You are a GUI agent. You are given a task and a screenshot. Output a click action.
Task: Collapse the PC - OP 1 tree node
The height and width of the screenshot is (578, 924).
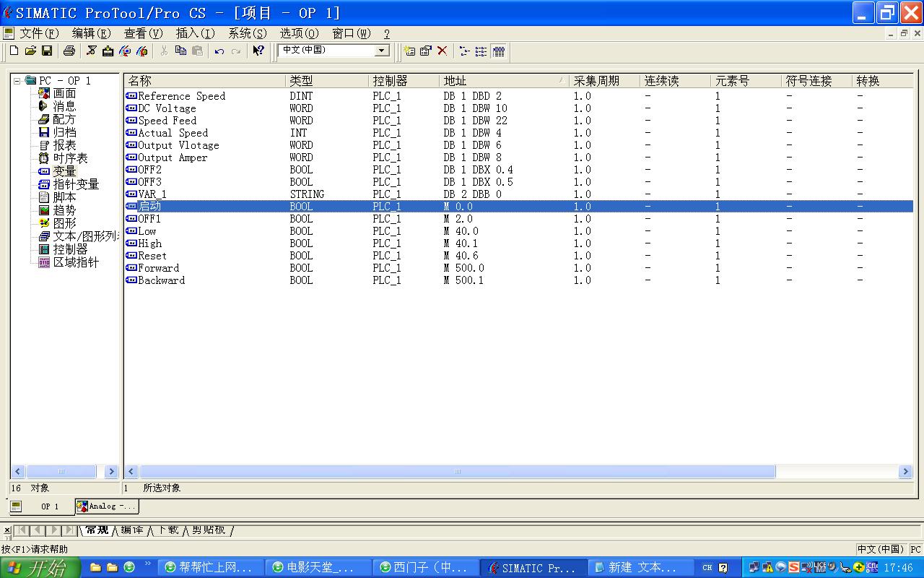(17, 81)
